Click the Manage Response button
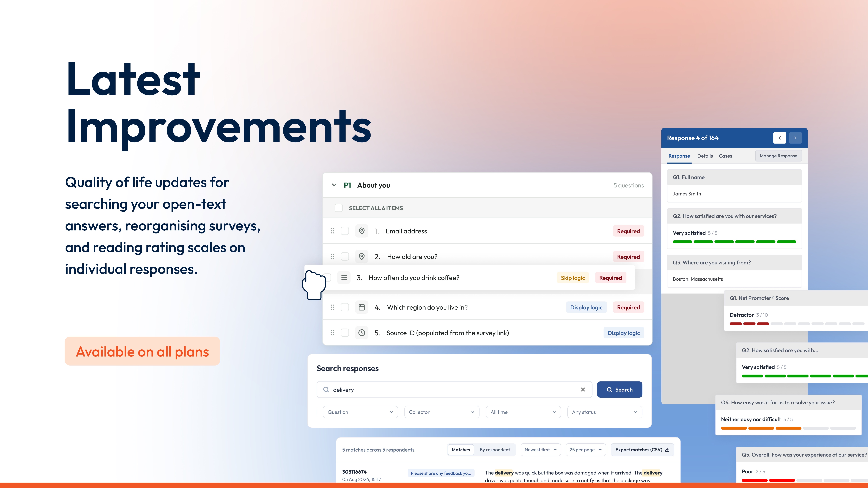This screenshot has width=868, height=488. point(778,156)
